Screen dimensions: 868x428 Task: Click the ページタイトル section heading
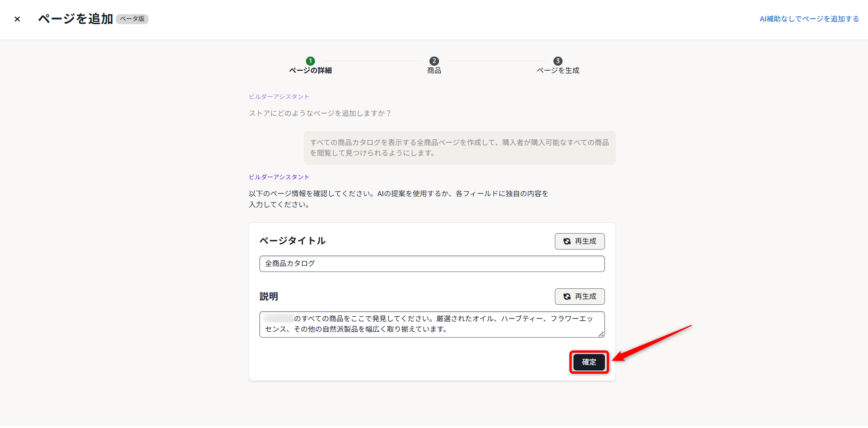(x=292, y=241)
